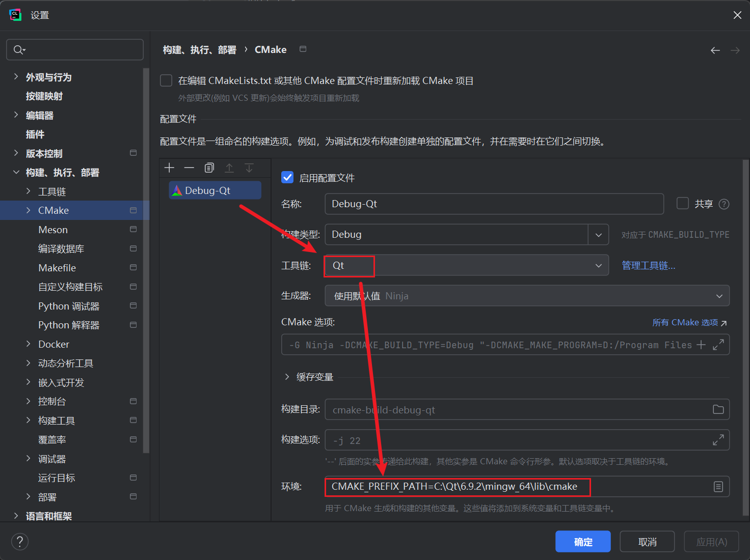Click the search magnifier icon in settings
The width and height of the screenshot is (750, 560).
point(19,49)
